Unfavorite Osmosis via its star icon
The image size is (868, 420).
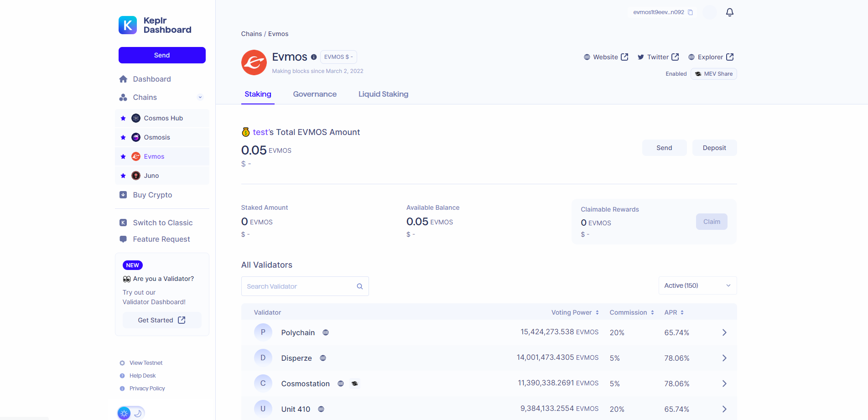click(123, 137)
